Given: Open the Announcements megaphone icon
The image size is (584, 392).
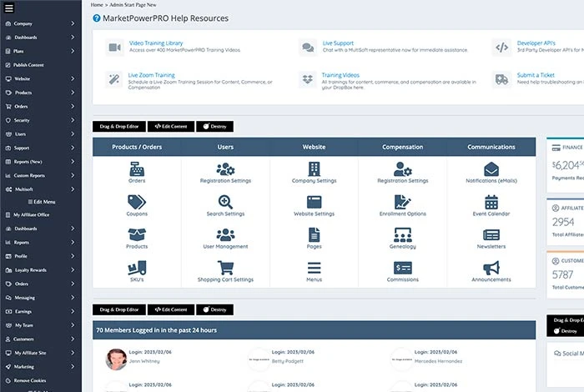Looking at the screenshot, I should point(491,268).
